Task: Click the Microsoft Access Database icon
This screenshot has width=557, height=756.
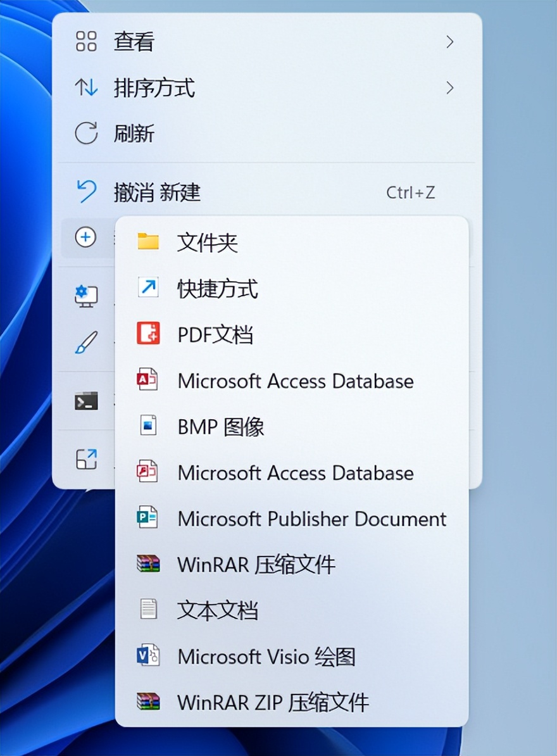Action: point(147,381)
